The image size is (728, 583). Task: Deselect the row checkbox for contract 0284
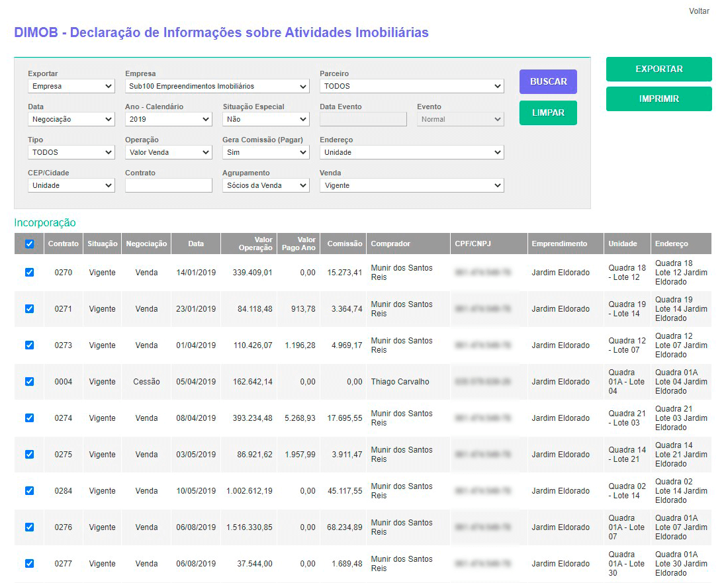pos(29,490)
